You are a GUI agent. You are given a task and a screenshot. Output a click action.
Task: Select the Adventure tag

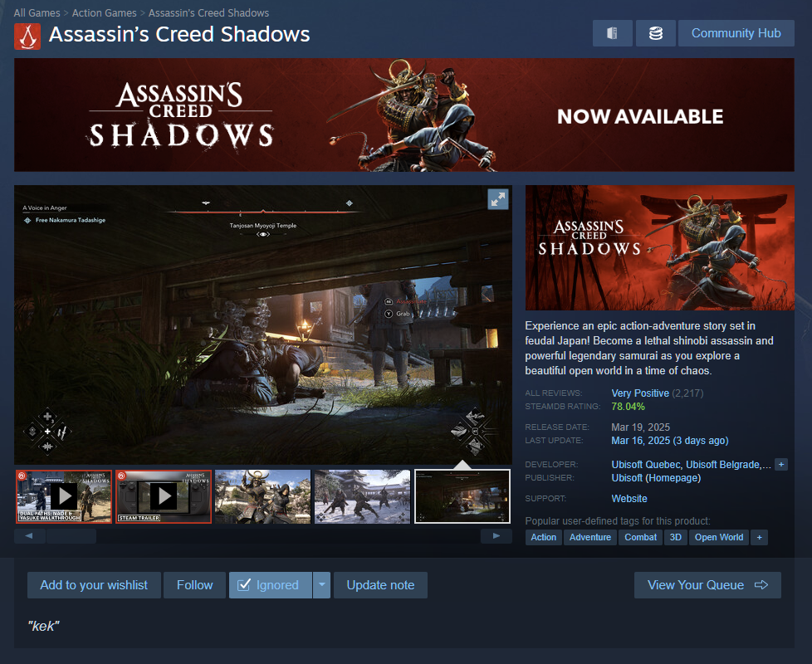click(x=589, y=537)
